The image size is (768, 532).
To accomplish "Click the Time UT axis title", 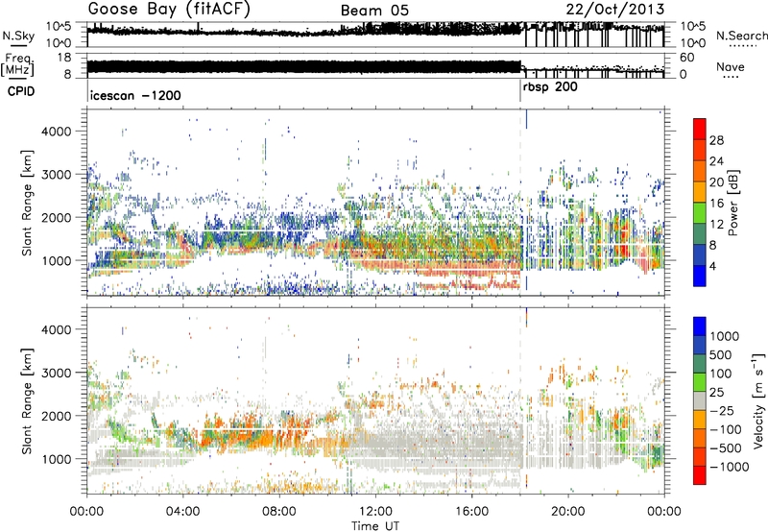I will click(x=375, y=526).
